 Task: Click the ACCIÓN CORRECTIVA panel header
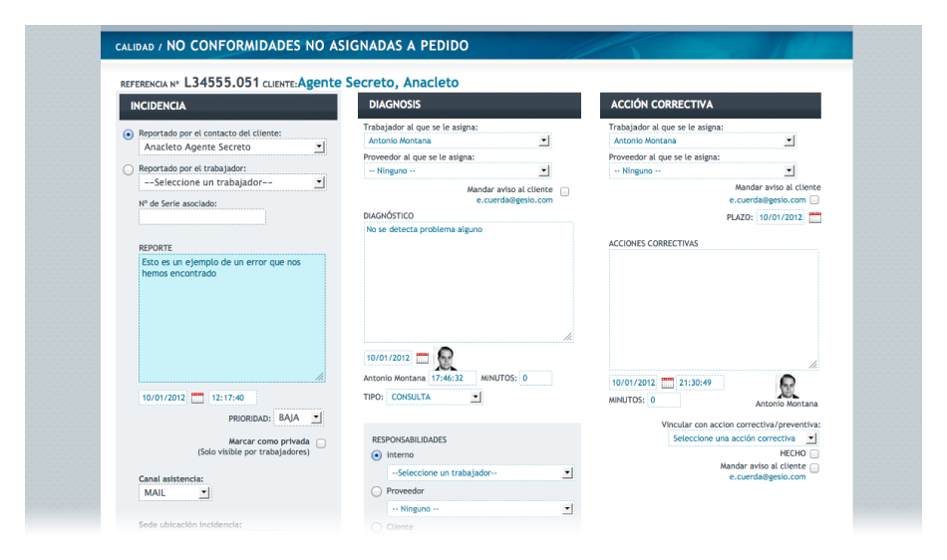tap(711, 105)
